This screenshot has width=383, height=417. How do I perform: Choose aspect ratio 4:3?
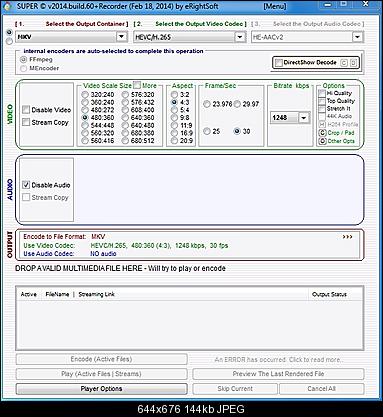(174, 102)
